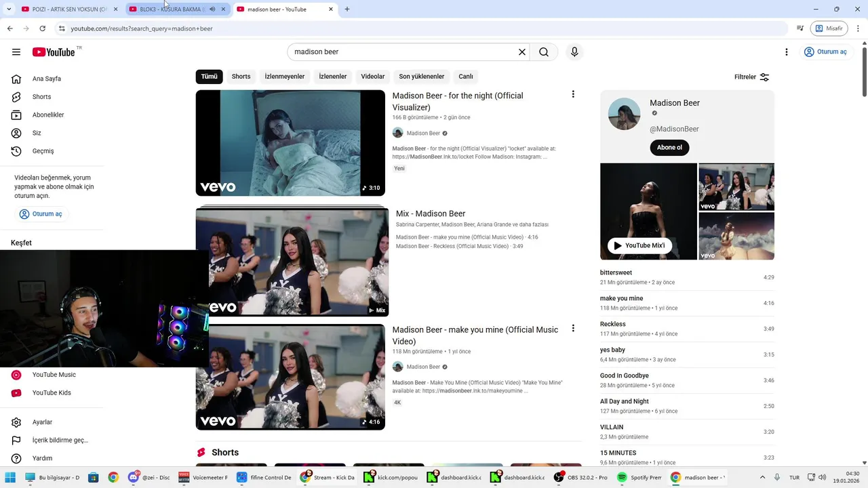868x488 pixels.
Task: Open the Filtreler filter options
Action: coord(752,77)
